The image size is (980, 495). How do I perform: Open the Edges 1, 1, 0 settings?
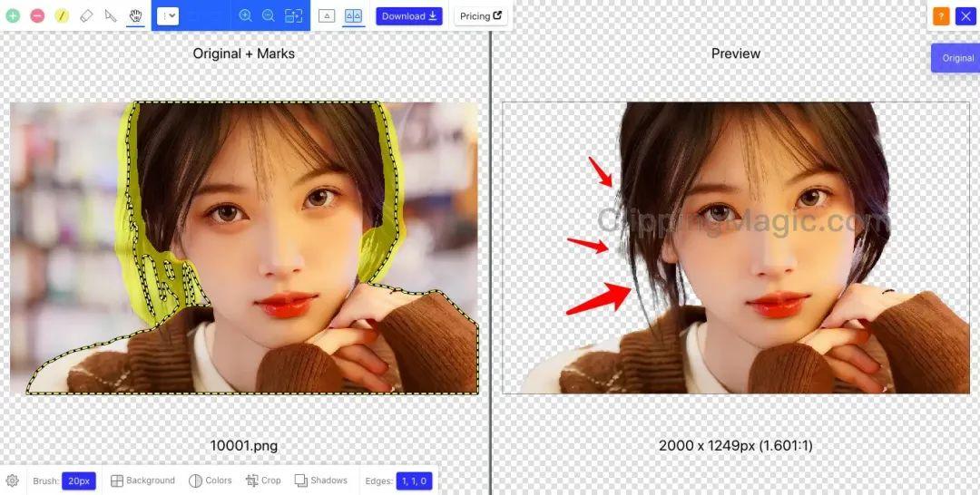414,480
